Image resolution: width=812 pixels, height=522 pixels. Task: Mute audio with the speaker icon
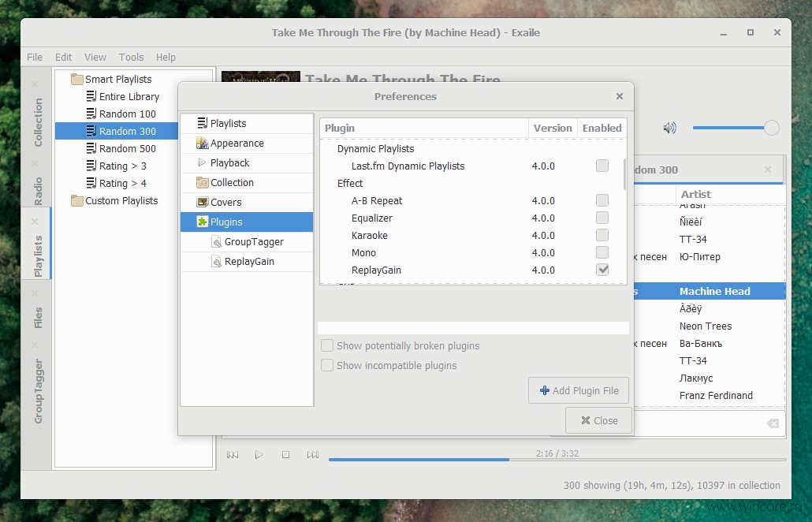click(669, 128)
